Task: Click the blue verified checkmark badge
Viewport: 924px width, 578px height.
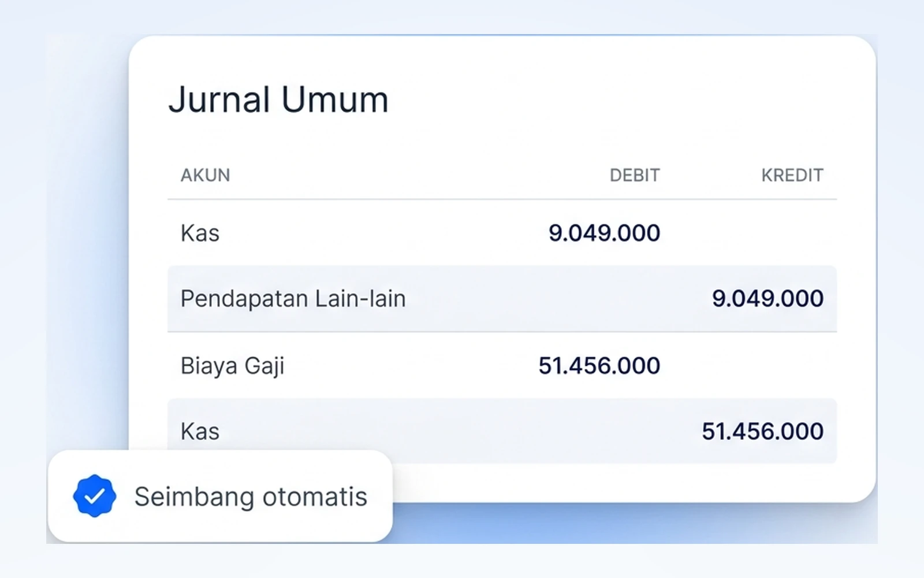Action: [95, 496]
